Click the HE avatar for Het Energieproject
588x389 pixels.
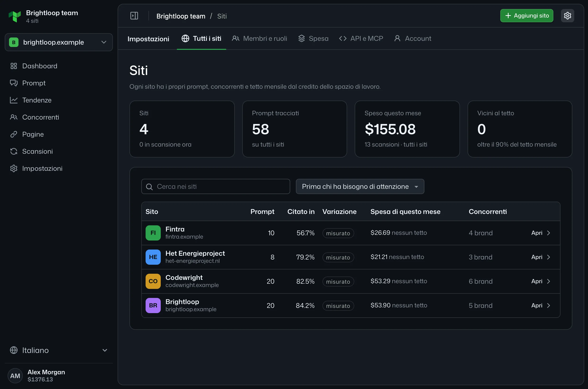pyautogui.click(x=153, y=257)
